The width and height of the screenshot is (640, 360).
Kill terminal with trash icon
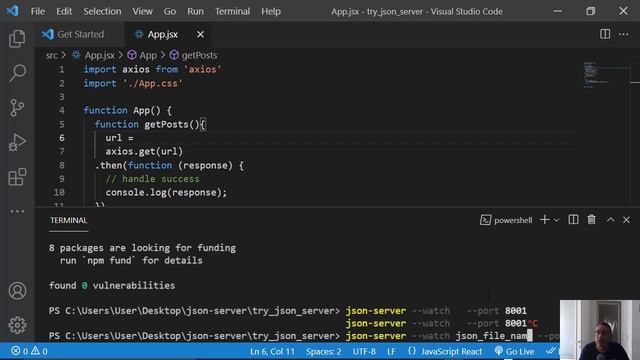point(591,220)
